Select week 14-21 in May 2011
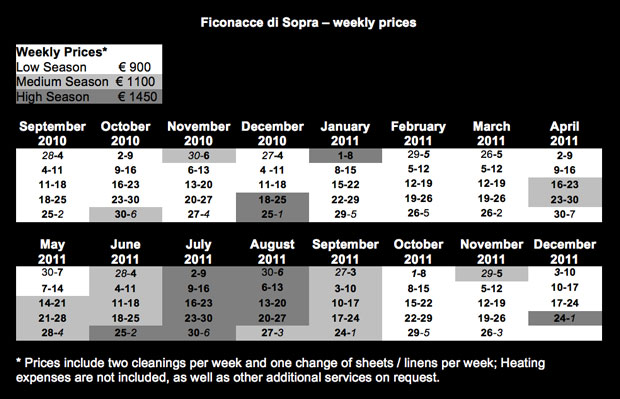620x399 pixels. click(x=52, y=303)
